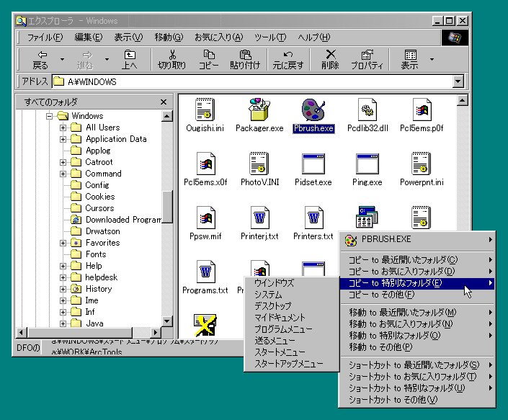Click the 切り取り (Cut) scissors icon
508x420 pixels.
[172, 55]
